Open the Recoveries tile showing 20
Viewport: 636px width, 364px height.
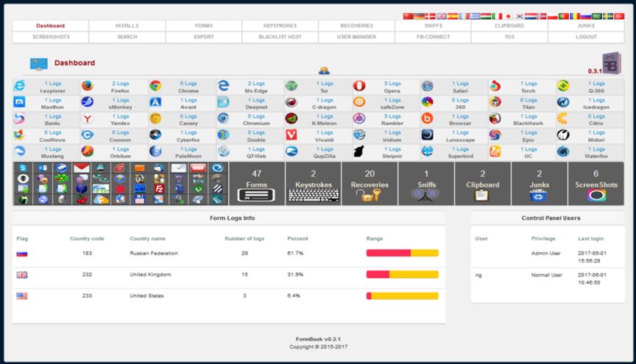point(369,184)
